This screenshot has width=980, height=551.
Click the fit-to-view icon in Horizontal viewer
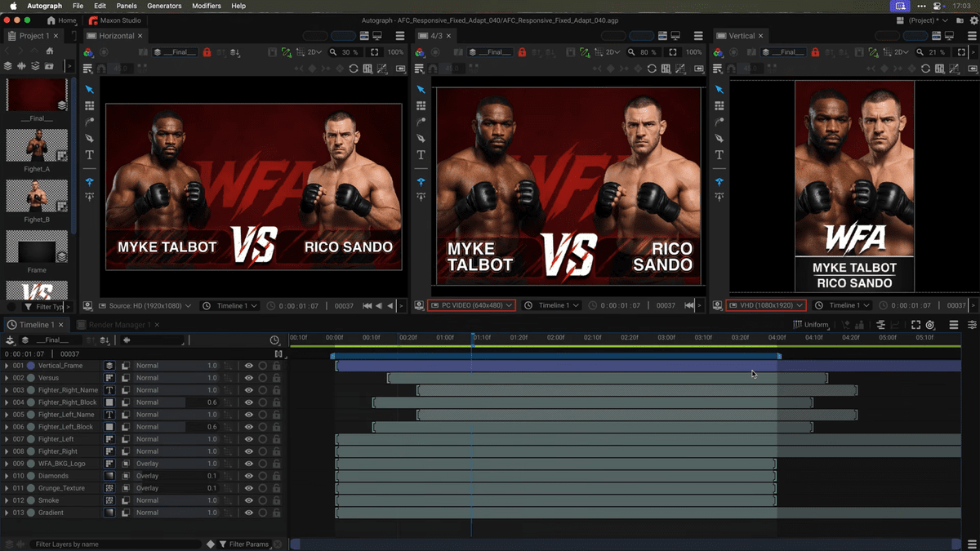tap(374, 52)
